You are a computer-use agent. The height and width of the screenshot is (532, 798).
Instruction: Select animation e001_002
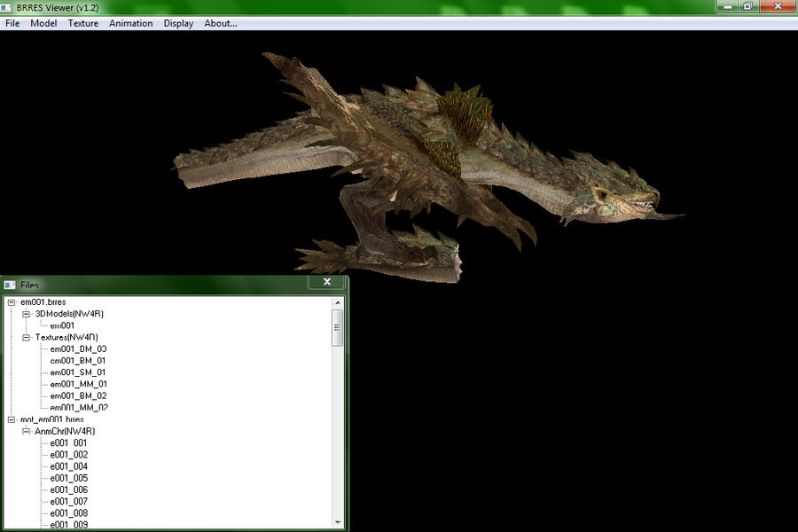(68, 455)
